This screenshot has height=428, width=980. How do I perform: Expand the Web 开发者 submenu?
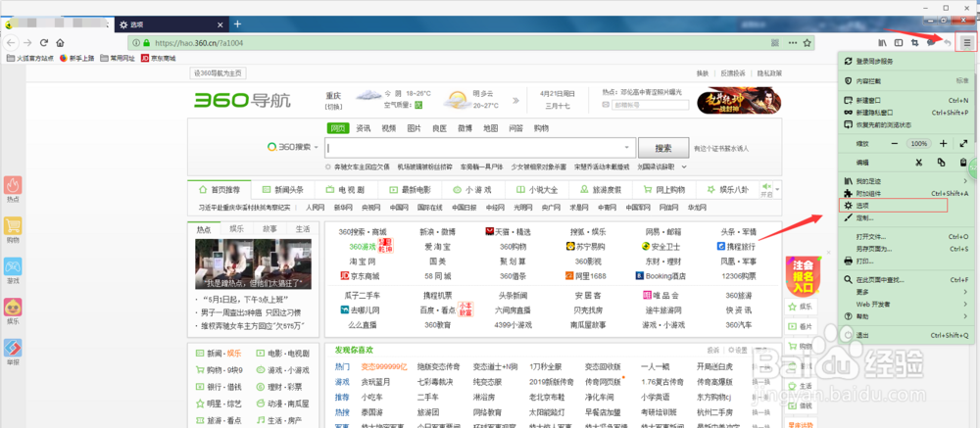(x=906, y=305)
